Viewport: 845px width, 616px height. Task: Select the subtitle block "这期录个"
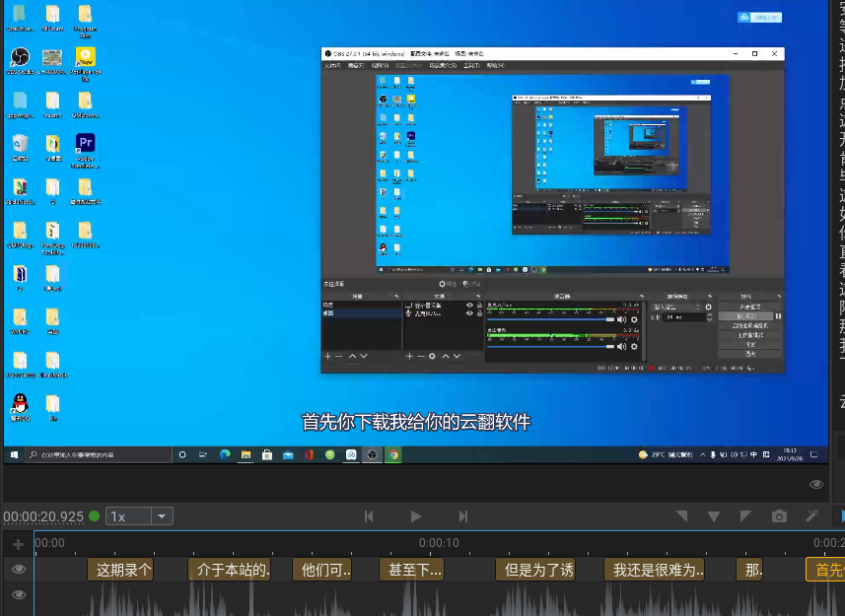click(120, 570)
